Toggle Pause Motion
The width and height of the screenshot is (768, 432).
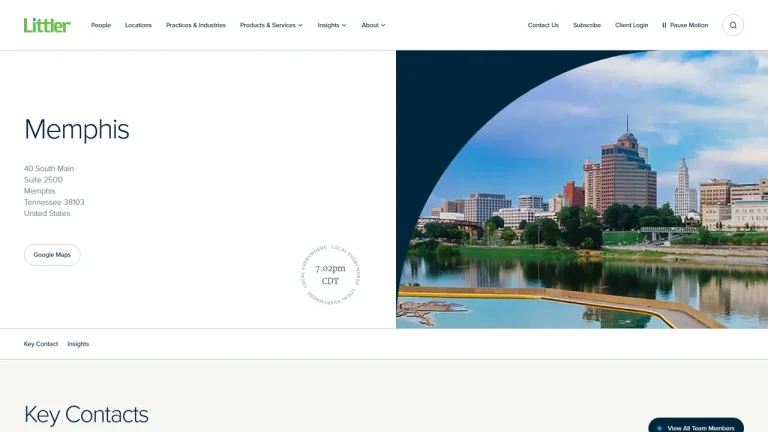point(685,25)
